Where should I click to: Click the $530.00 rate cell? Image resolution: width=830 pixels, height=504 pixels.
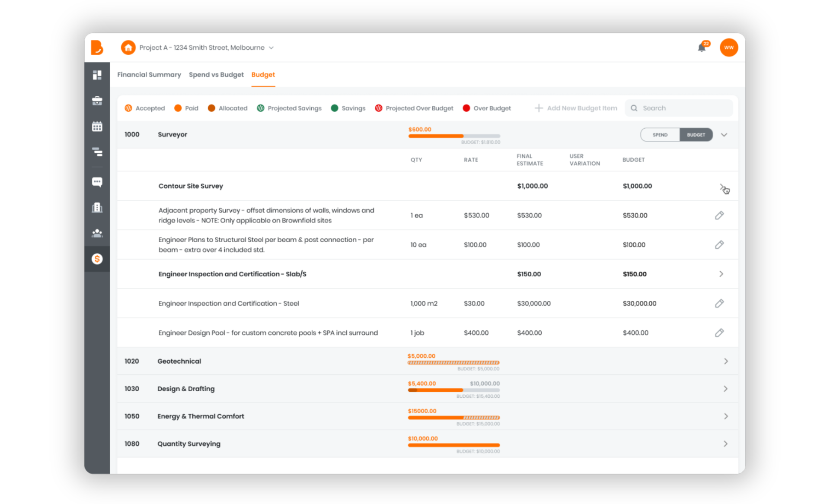click(476, 216)
